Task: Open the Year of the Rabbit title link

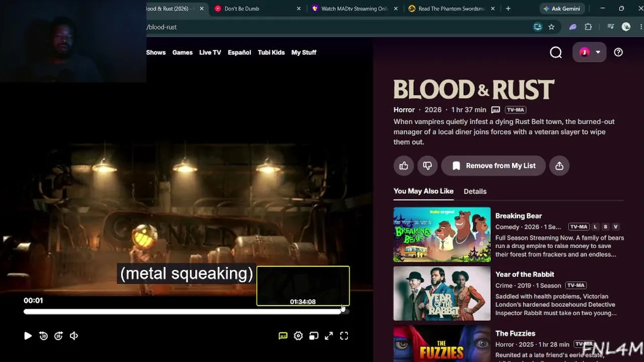Action: (525, 275)
